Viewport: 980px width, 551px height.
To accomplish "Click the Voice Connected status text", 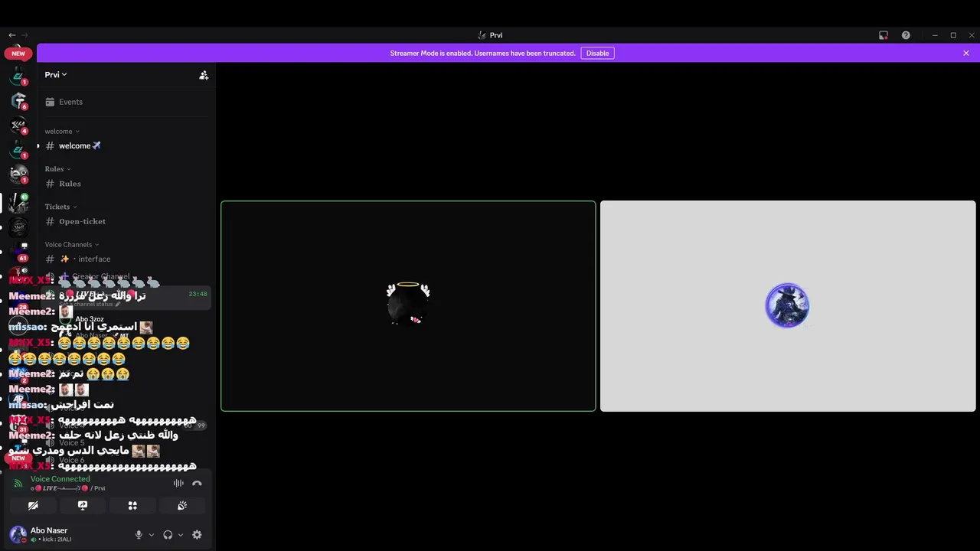I will click(60, 479).
